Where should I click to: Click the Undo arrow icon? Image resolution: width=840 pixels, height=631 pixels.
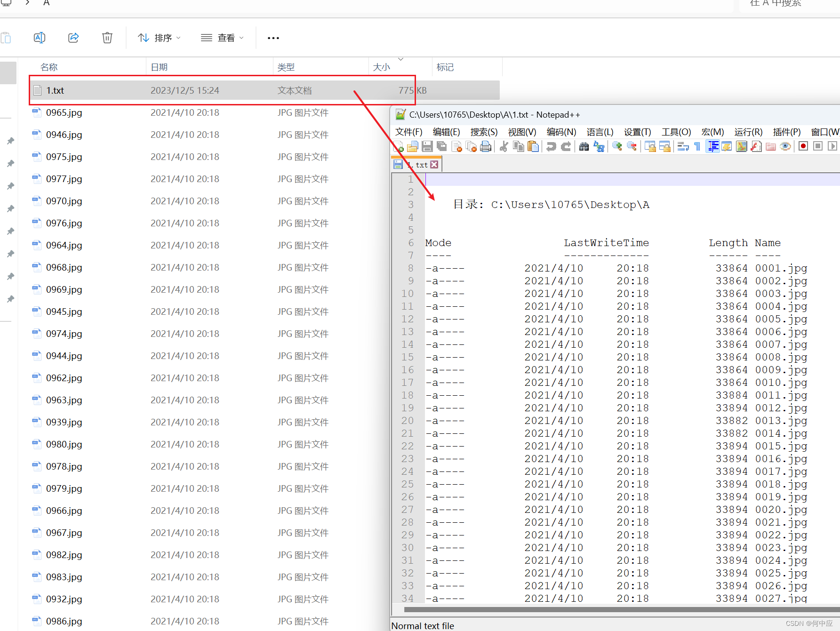[x=551, y=147]
